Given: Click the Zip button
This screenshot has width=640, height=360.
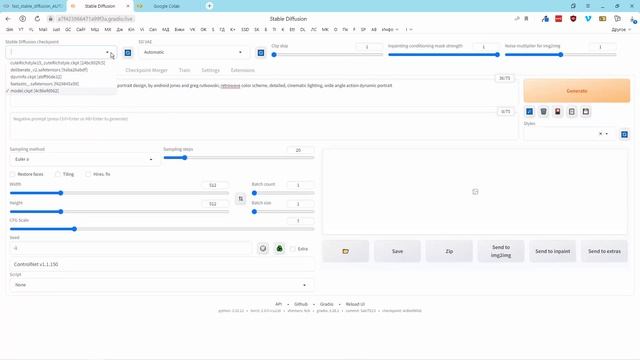Looking at the screenshot, I should (x=449, y=251).
